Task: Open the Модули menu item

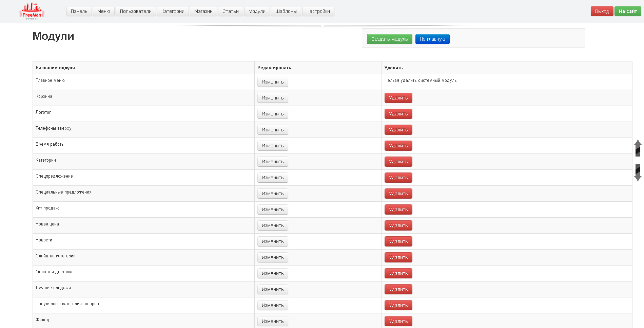Action: pyautogui.click(x=257, y=11)
